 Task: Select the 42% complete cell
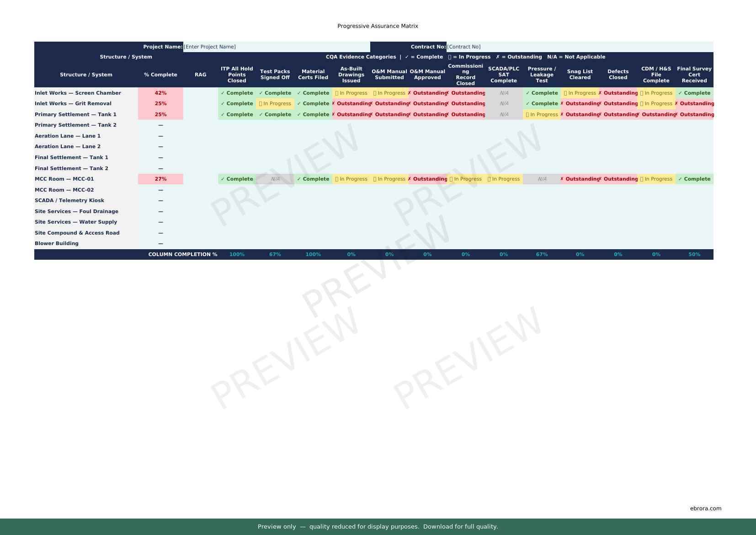[160, 93]
